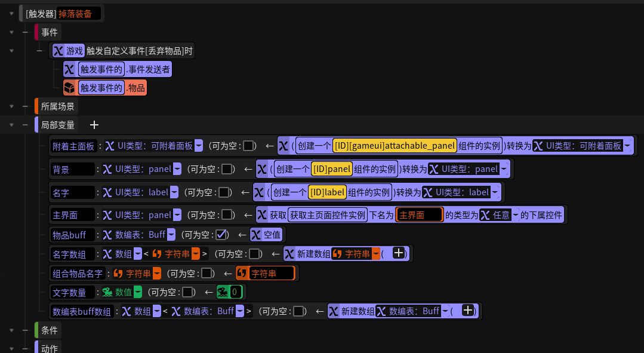Image resolution: width=644 pixels, height=353 pixels.
Task: Open 字符串 element type dropdown for 名字数组
Action: point(196,254)
